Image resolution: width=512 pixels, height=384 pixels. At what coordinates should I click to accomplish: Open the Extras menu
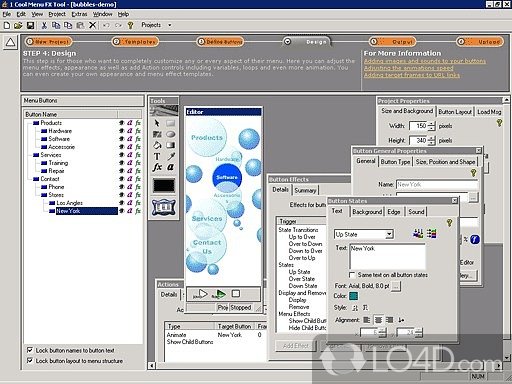click(x=79, y=14)
